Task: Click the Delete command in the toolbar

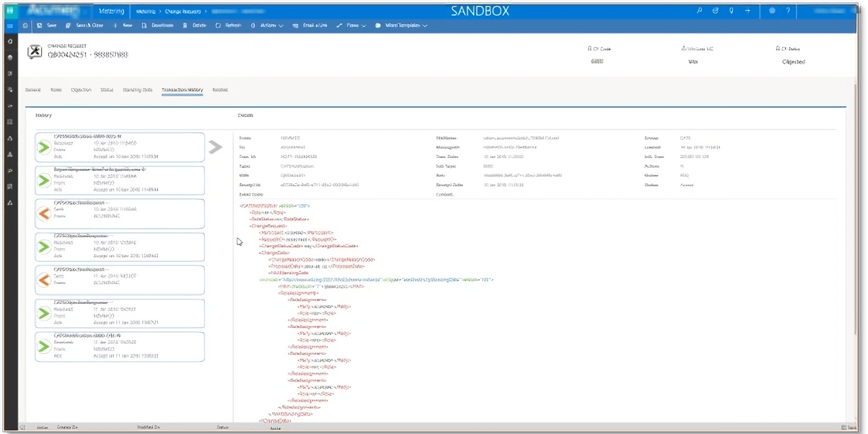Action: pos(195,25)
